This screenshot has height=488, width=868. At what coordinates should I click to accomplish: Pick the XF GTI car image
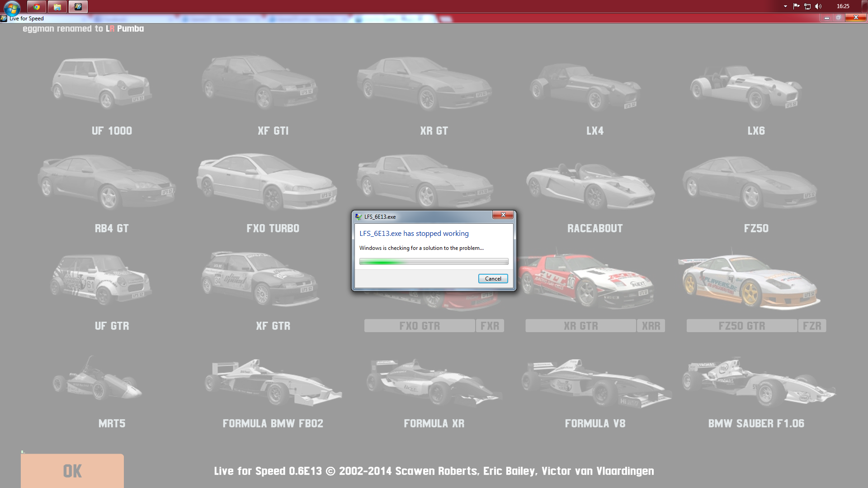[260, 83]
